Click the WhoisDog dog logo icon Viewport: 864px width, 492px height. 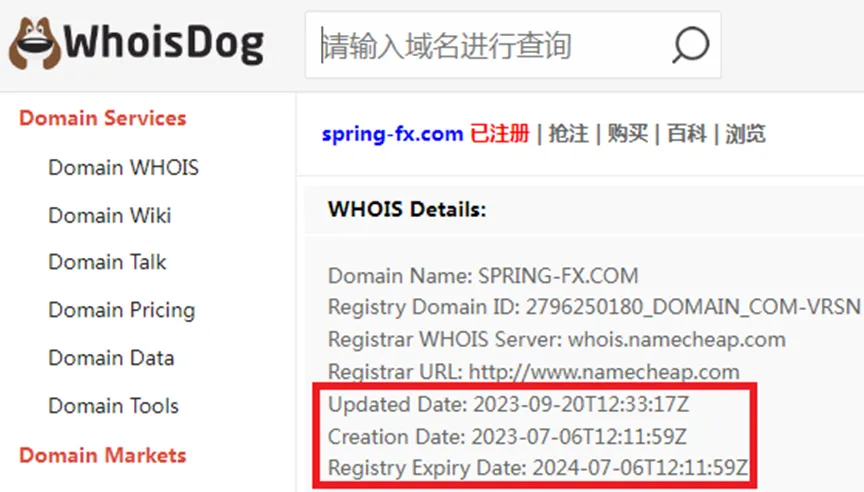(x=34, y=44)
